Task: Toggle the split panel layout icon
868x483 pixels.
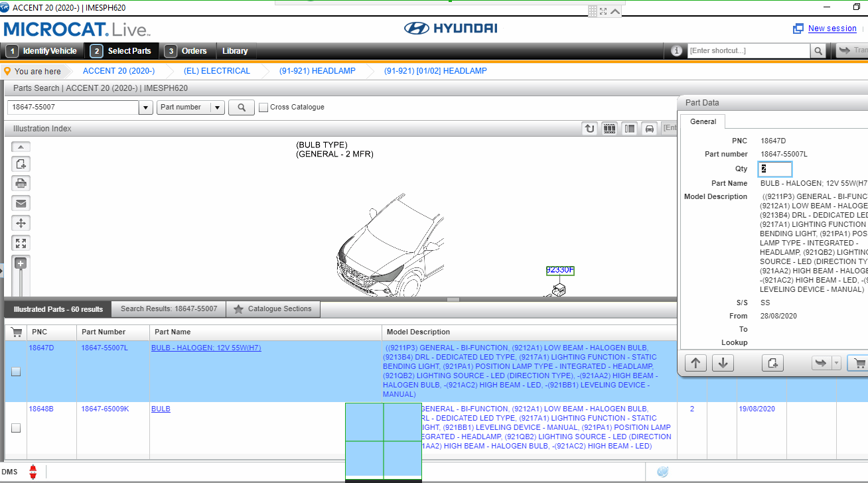Action: point(630,129)
